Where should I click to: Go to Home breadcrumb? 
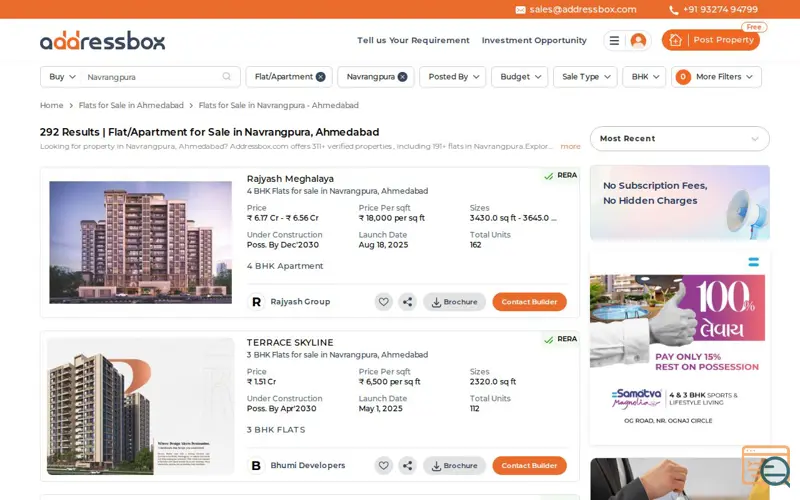coord(52,105)
